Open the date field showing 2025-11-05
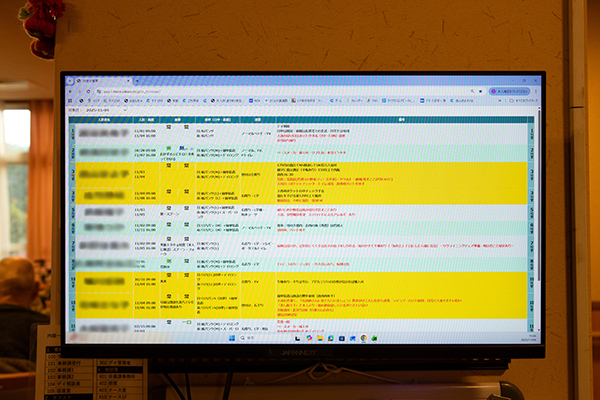Screen dimensions: 600x400 [98, 110]
